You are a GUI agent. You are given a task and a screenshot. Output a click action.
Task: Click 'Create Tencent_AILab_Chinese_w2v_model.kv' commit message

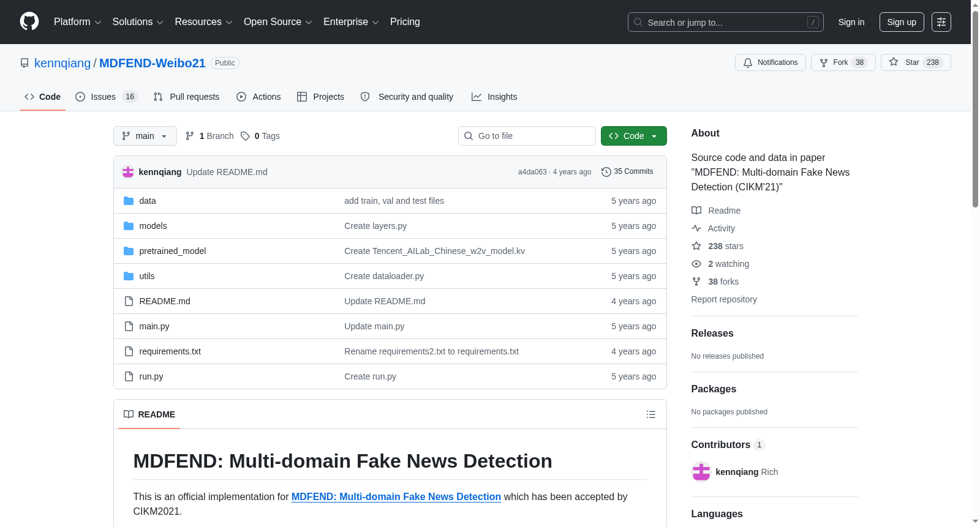coord(434,251)
